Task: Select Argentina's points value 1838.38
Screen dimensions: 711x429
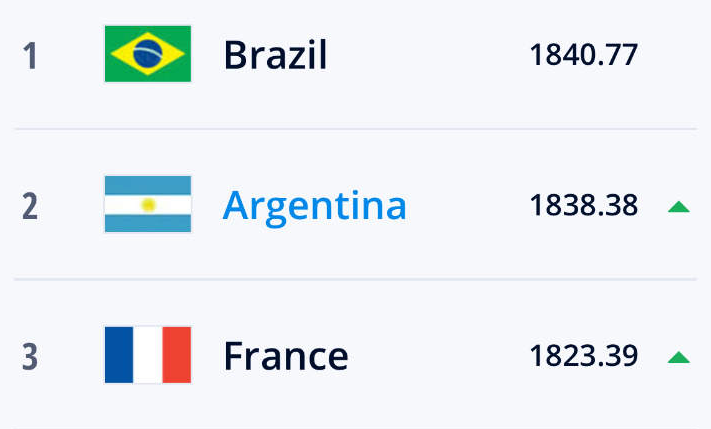Action: click(x=584, y=205)
